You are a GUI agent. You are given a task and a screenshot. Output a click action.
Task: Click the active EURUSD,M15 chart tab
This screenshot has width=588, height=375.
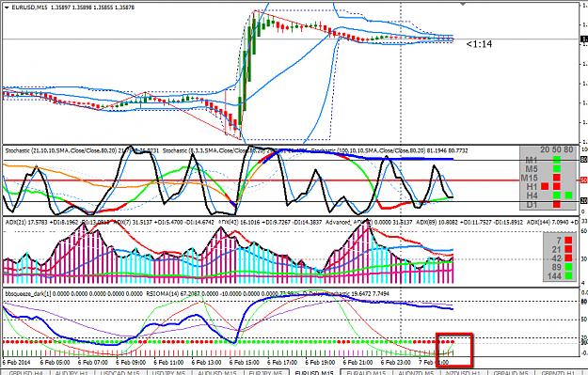pos(314,373)
